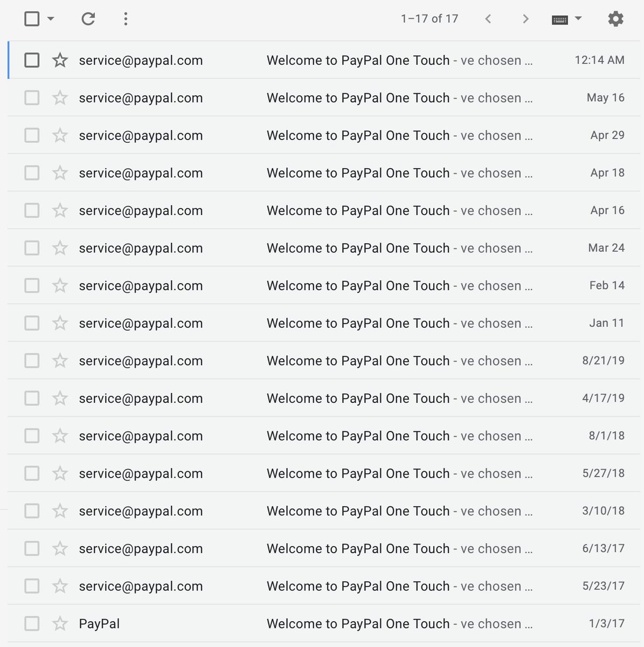The image size is (644, 647).
Task: Star the May 16 email
Action: 60,98
